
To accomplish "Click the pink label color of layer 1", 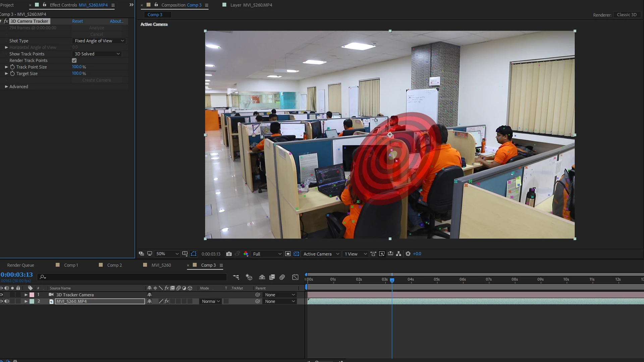I will coord(32,295).
